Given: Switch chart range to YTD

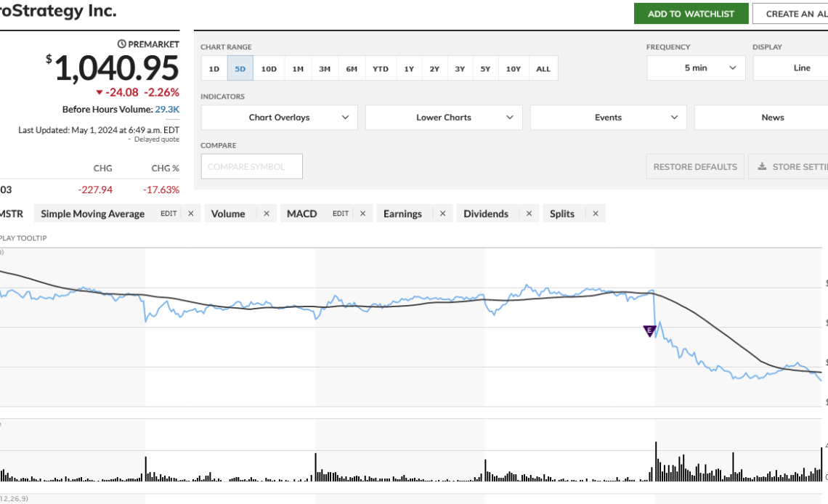Looking at the screenshot, I should coord(380,68).
